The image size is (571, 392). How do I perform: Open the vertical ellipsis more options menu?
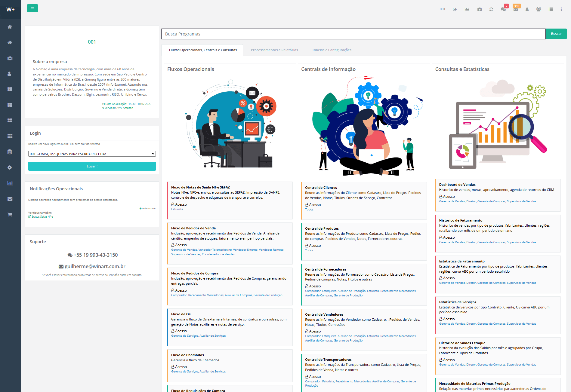click(x=561, y=9)
